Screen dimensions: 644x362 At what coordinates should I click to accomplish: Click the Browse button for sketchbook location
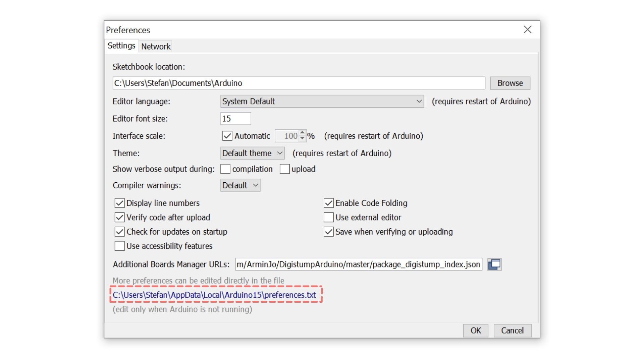pyautogui.click(x=510, y=83)
